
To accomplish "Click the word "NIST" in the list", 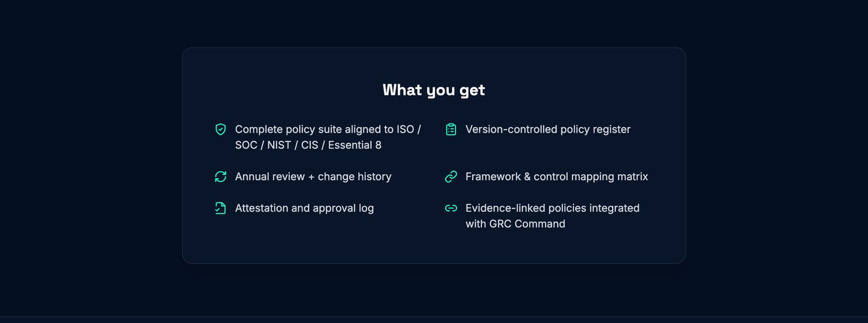I will [x=279, y=145].
